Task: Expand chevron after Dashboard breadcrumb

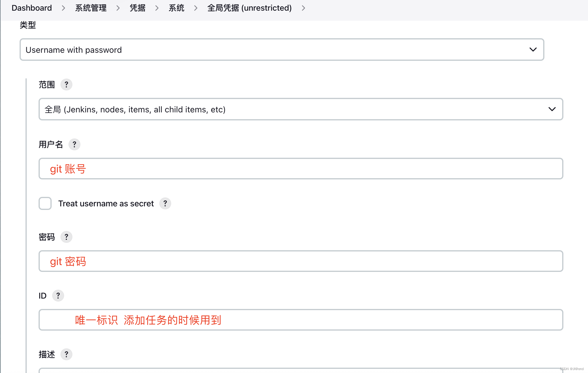Action: pos(63,8)
